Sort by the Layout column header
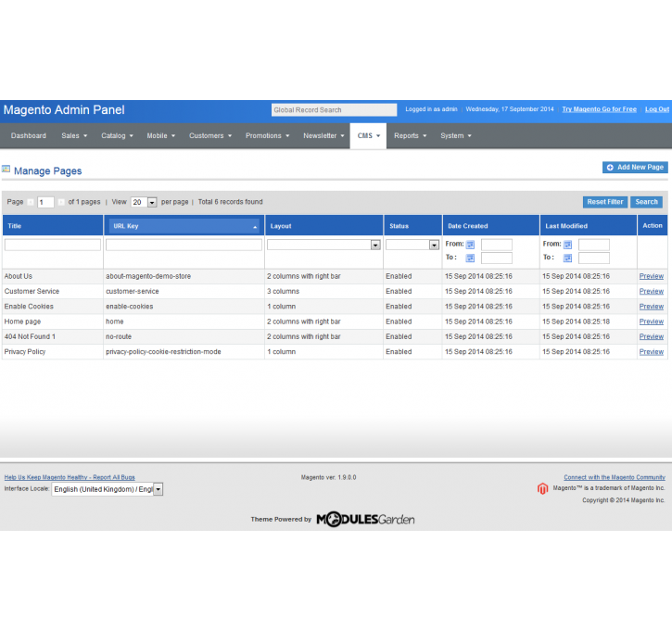This screenshot has height=630, width=672. click(324, 226)
